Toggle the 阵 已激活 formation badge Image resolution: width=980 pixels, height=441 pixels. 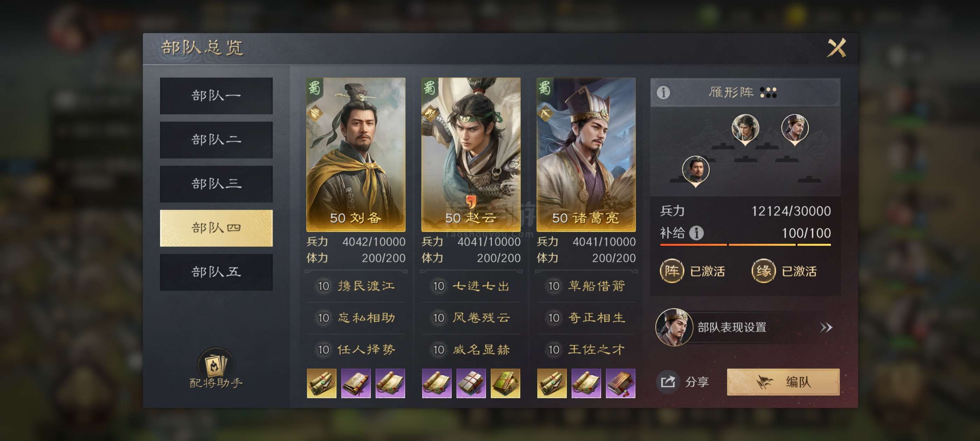pyautogui.click(x=692, y=271)
